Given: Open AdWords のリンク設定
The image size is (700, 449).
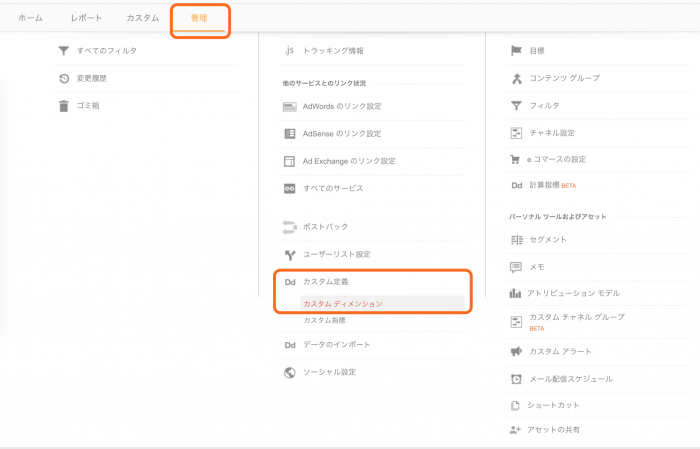Looking at the screenshot, I should [342, 106].
